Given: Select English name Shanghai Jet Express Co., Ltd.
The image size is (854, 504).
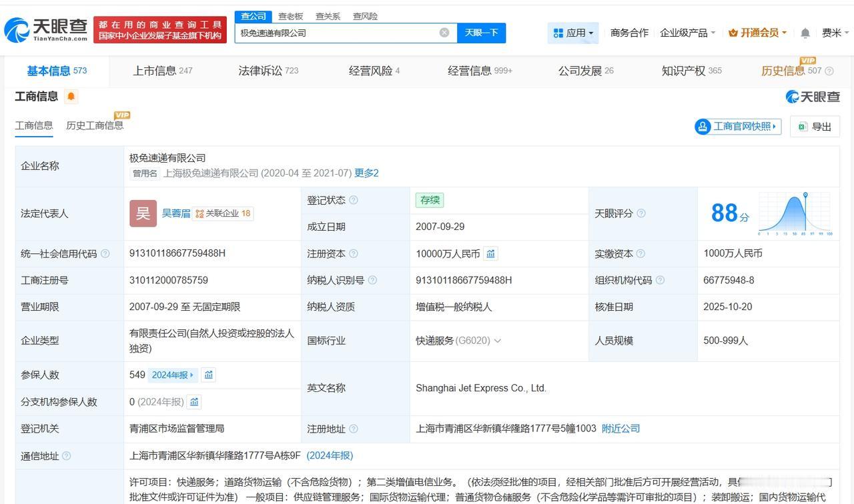Looking at the screenshot, I should pos(481,388).
